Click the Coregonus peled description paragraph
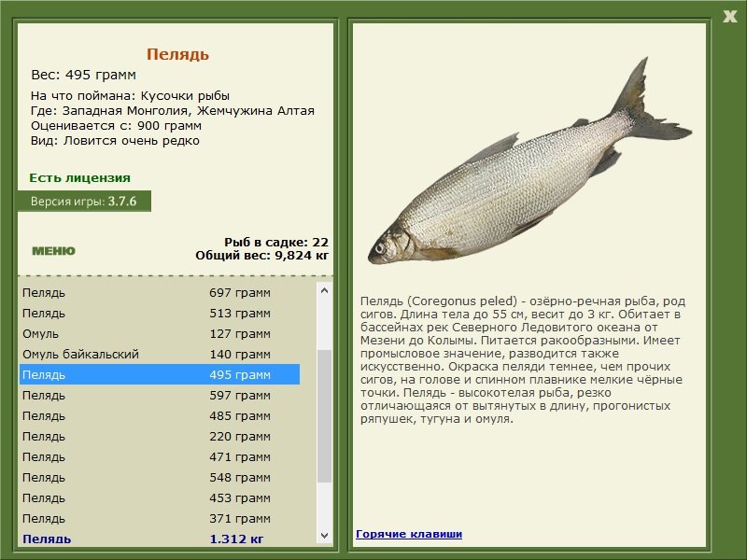The height and width of the screenshot is (560, 747). pyautogui.click(x=523, y=360)
